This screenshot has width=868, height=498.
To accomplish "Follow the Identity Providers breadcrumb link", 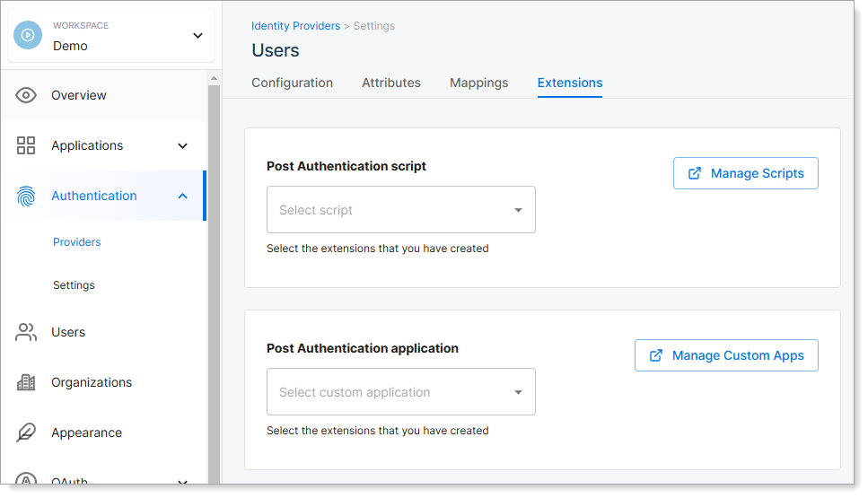I will coord(295,26).
